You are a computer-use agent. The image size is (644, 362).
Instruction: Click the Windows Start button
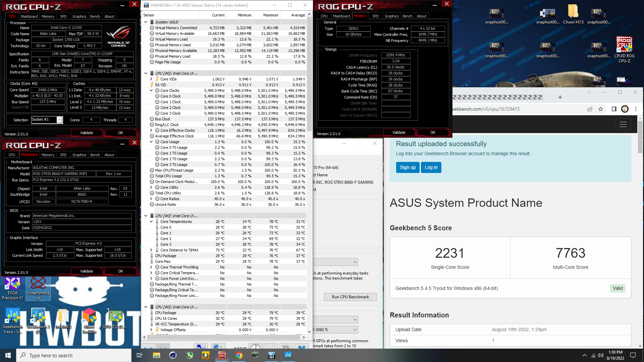pyautogui.click(x=8, y=355)
